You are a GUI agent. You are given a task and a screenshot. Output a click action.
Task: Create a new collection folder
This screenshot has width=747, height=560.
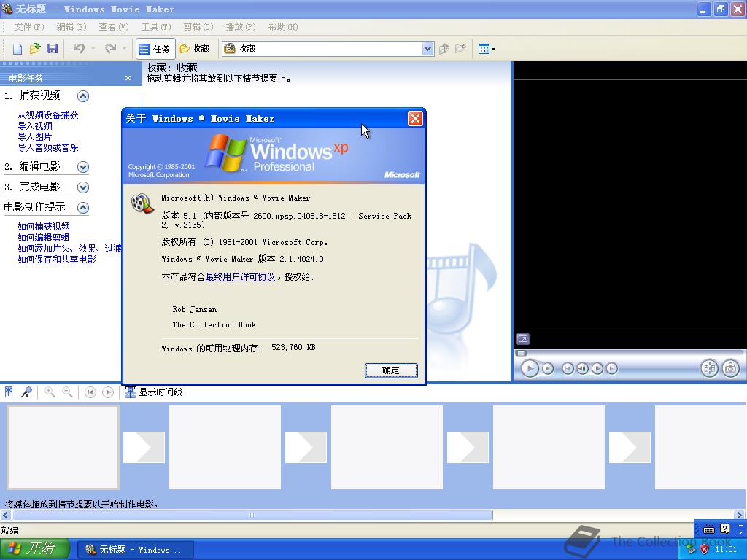pos(460,49)
